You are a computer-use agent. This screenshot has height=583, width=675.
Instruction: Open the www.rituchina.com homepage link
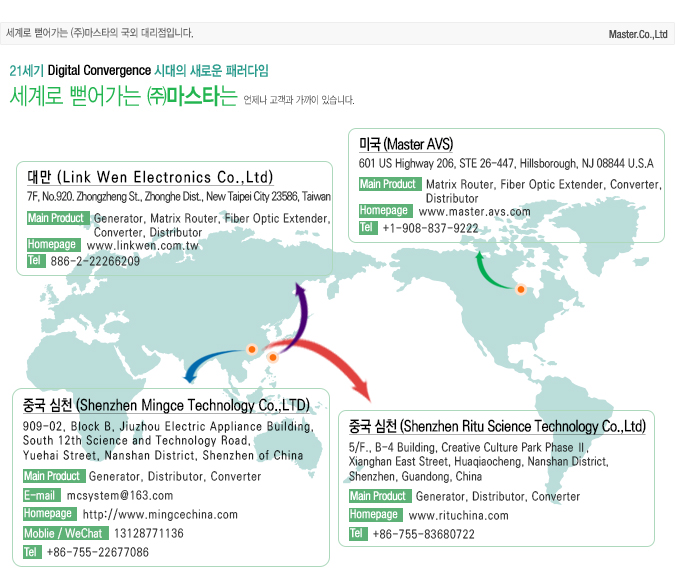(x=458, y=515)
